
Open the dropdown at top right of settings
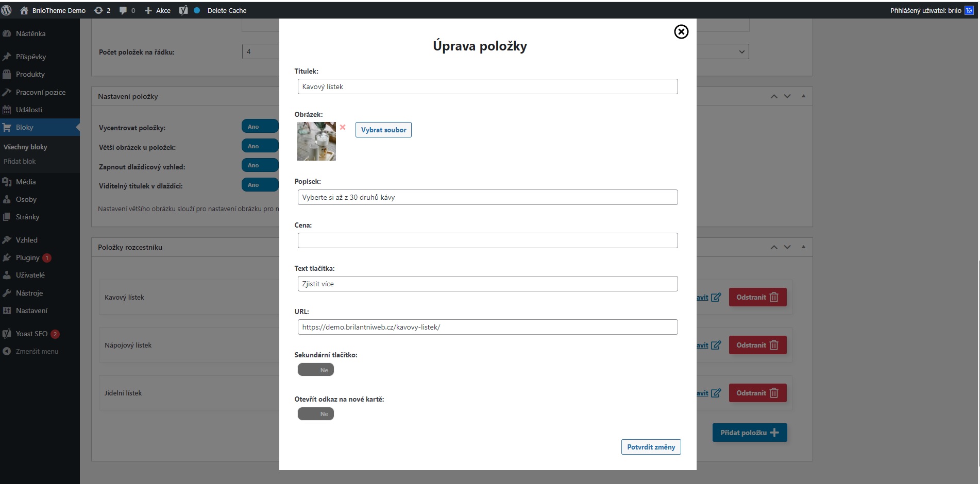(741, 51)
